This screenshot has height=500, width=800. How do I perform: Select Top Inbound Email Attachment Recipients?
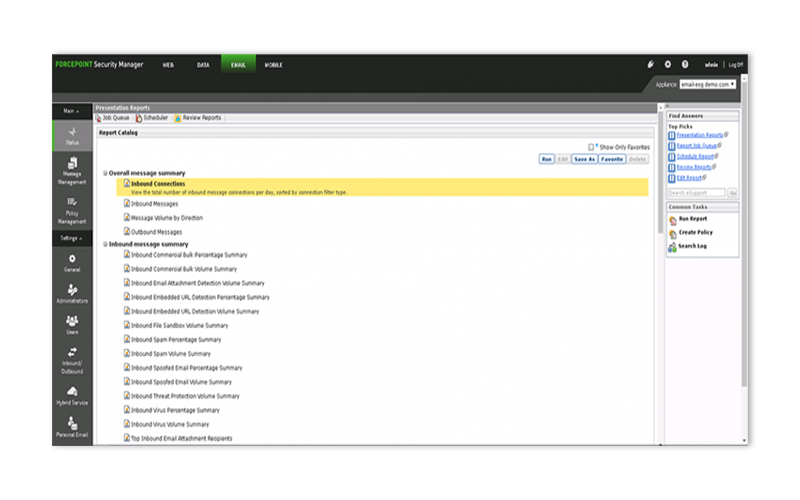(182, 439)
